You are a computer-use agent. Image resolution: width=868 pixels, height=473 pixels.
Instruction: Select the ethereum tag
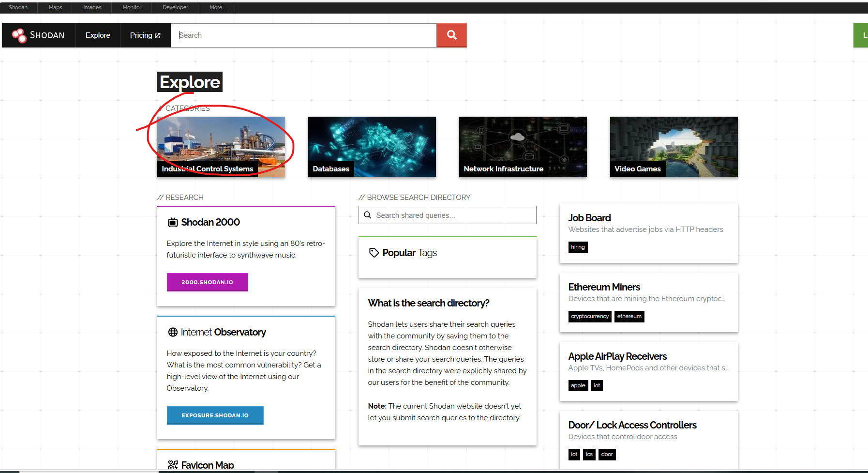[x=629, y=317]
